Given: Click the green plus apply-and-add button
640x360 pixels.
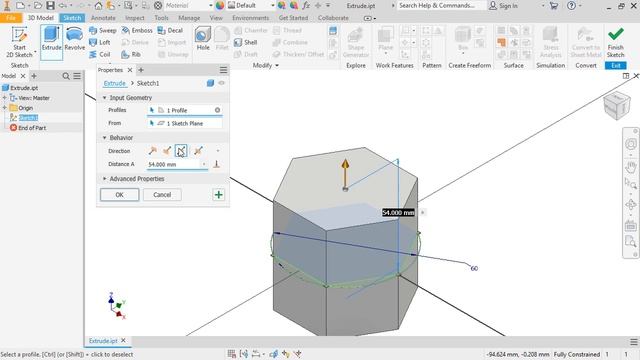Looking at the screenshot, I should 219,195.
